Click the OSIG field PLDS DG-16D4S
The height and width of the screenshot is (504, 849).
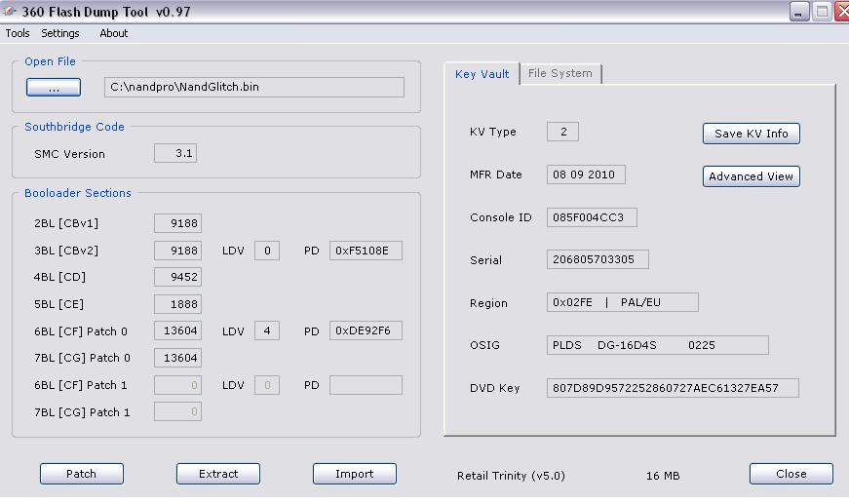tap(657, 345)
